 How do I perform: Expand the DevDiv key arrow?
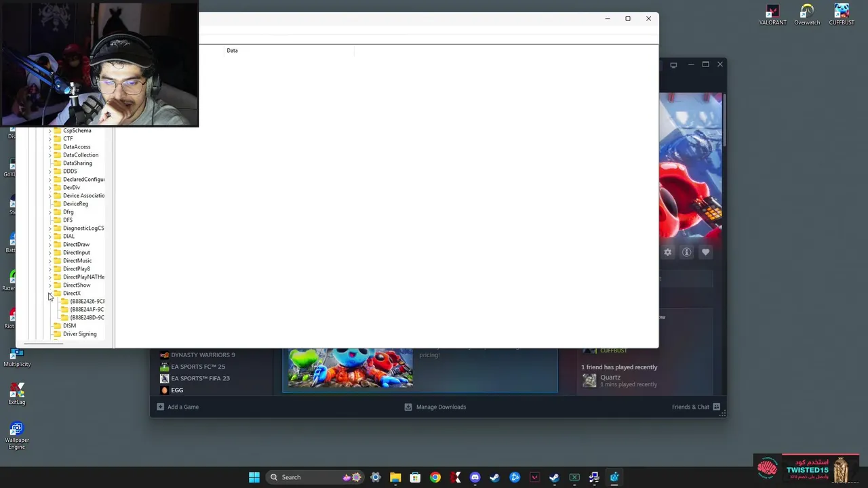click(x=50, y=188)
